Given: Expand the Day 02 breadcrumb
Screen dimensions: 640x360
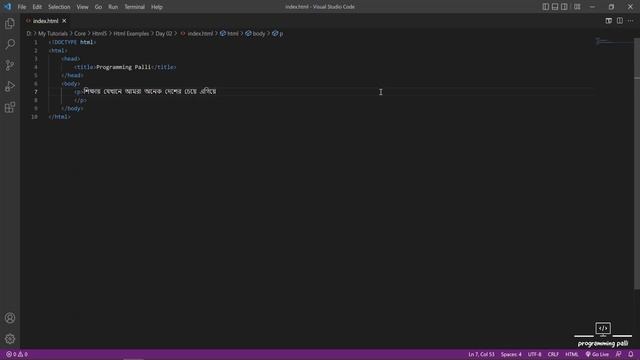Looking at the screenshot, I should [x=164, y=33].
